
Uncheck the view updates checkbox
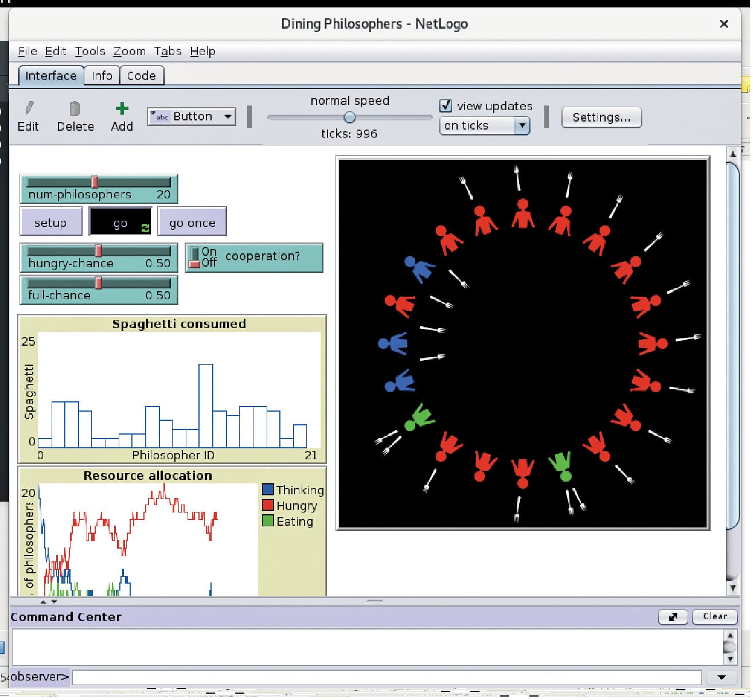pos(446,105)
